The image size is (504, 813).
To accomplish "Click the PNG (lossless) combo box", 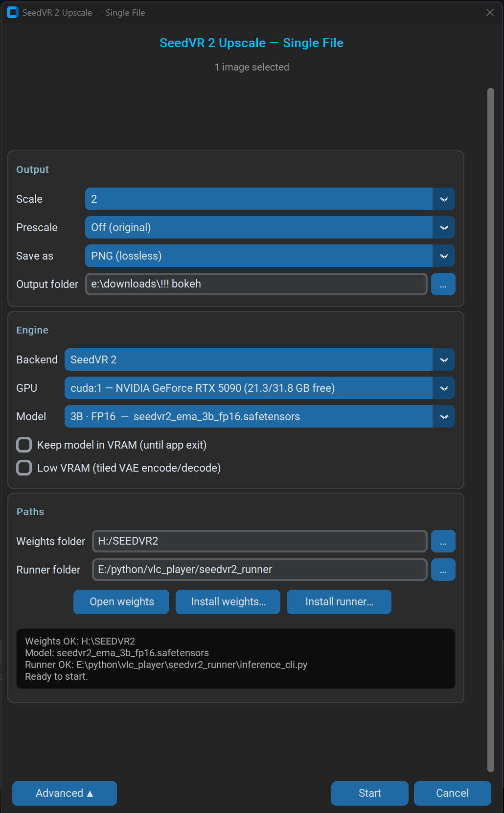I will pos(270,256).
